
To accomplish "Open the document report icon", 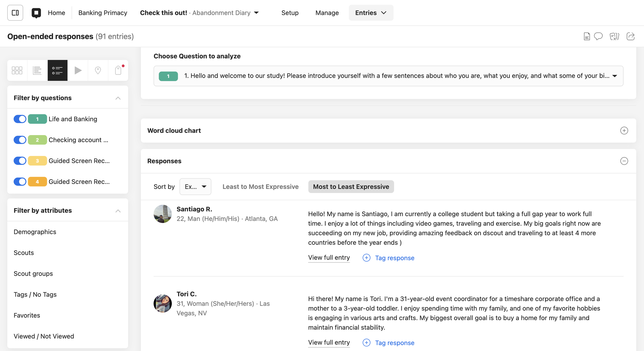I will click(587, 37).
